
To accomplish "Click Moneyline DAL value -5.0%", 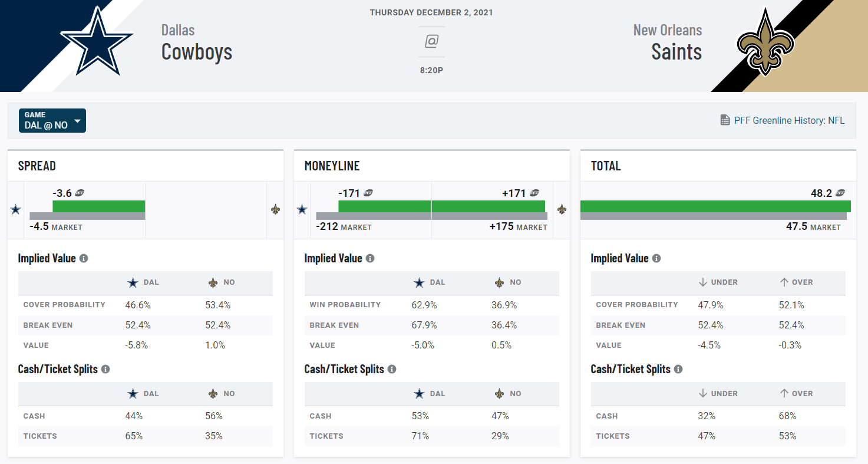I will pos(423,345).
